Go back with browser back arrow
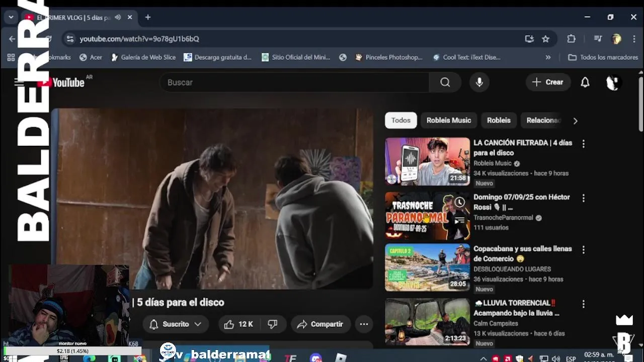This screenshot has height=362, width=644. [12, 39]
